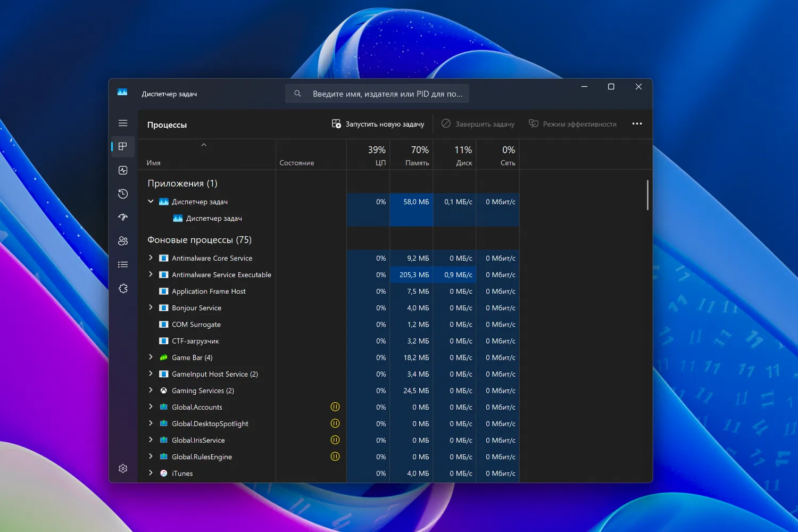Select the Фоновые процессы (75) group header

click(199, 240)
